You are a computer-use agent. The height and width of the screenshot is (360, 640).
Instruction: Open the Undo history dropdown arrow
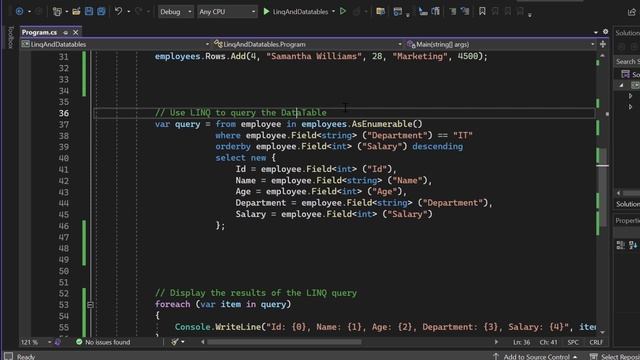128,11
